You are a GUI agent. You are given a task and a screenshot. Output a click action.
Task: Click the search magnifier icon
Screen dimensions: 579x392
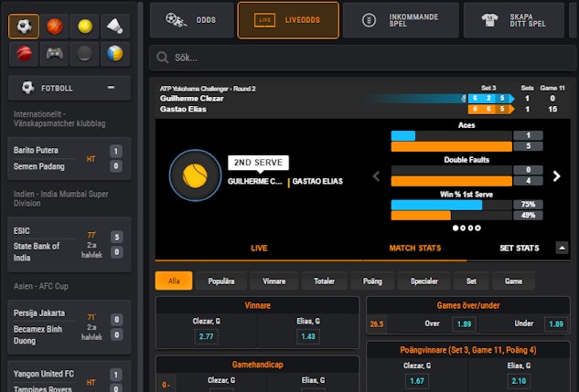tap(162, 58)
